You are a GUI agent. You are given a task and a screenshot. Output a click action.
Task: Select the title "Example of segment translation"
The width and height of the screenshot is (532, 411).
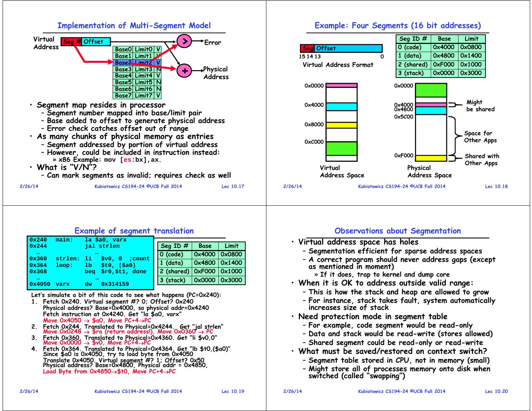(x=134, y=231)
